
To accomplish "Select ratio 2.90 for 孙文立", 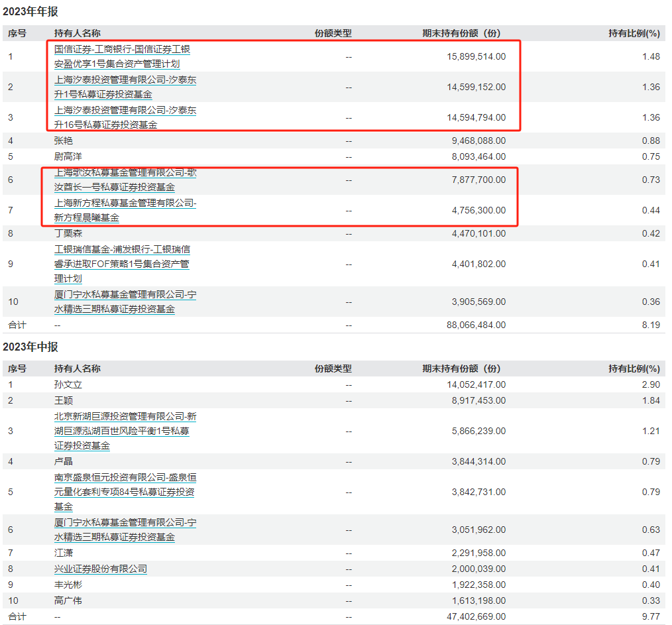I will (x=651, y=384).
